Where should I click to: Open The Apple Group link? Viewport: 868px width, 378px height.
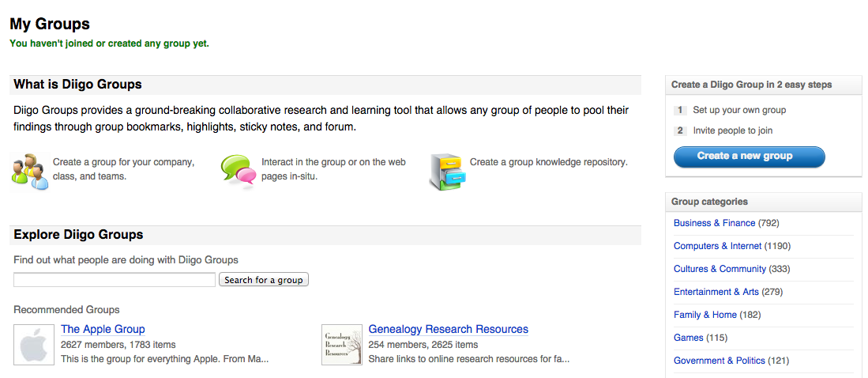point(103,329)
